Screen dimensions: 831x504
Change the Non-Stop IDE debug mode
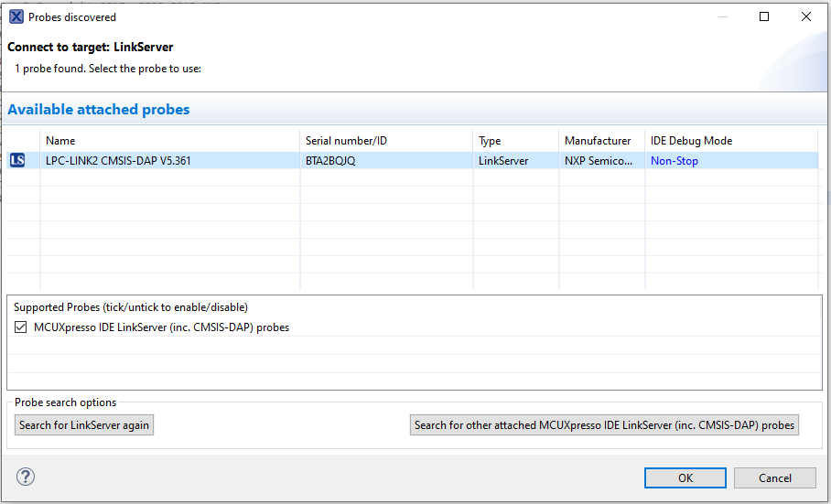tap(675, 161)
